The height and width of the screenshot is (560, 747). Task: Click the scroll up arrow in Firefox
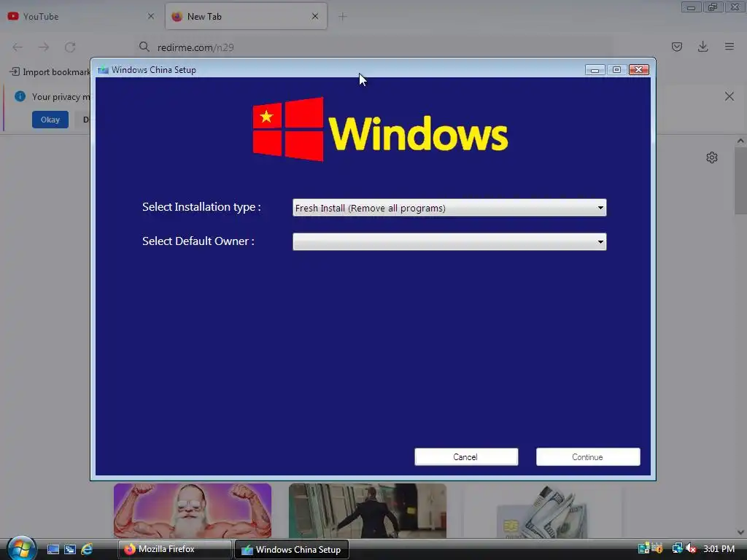[x=740, y=141]
